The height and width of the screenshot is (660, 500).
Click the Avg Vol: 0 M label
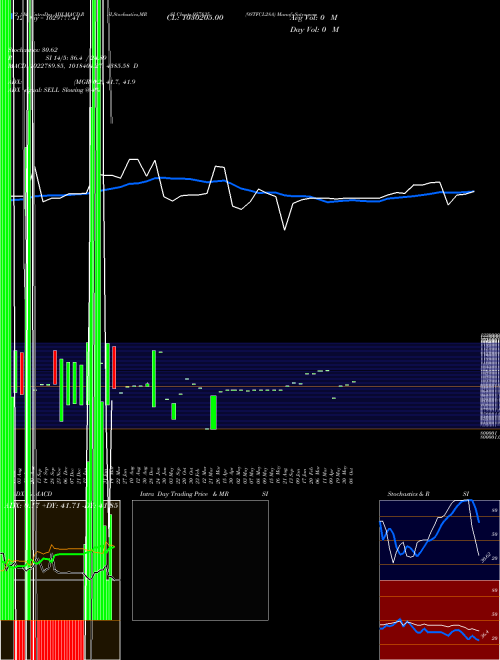(314, 18)
